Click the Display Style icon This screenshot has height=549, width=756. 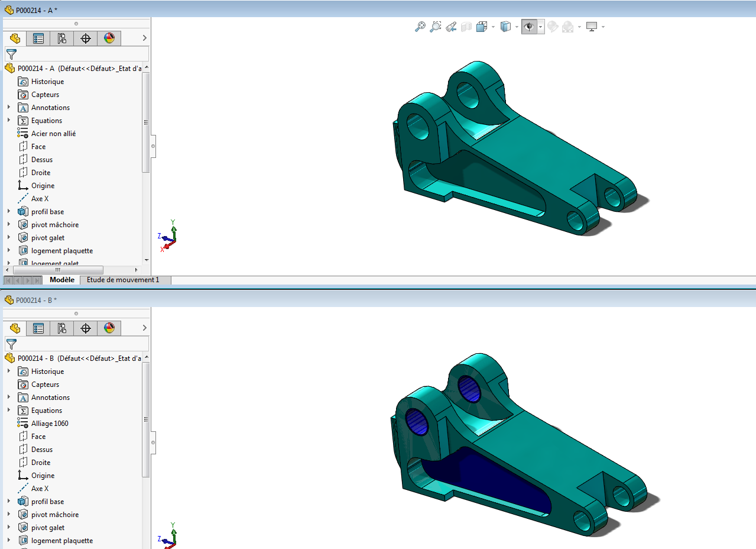(x=505, y=27)
